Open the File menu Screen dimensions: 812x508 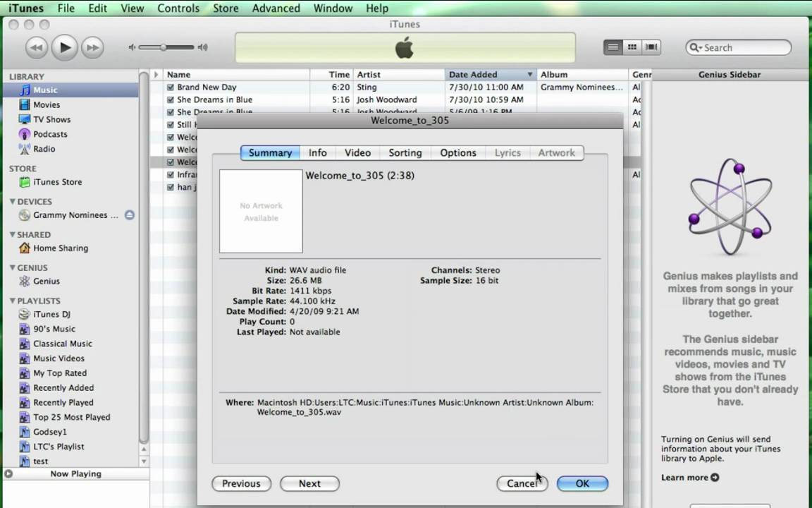66,8
